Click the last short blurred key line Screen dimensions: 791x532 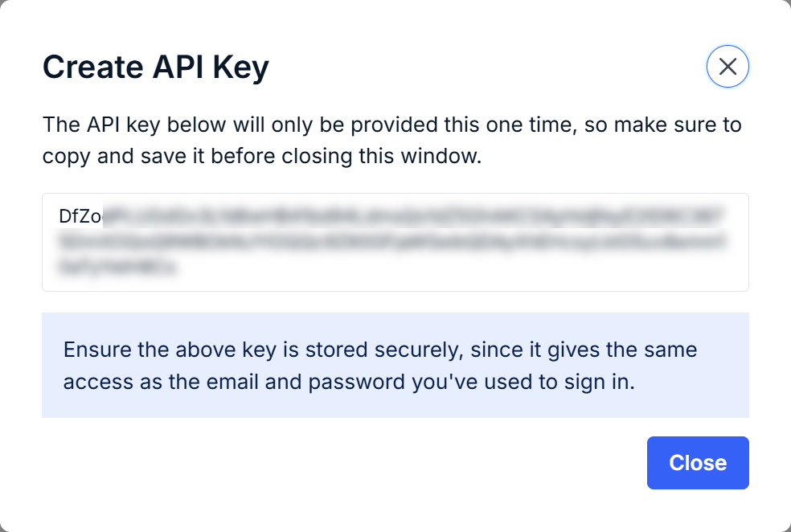(118, 266)
